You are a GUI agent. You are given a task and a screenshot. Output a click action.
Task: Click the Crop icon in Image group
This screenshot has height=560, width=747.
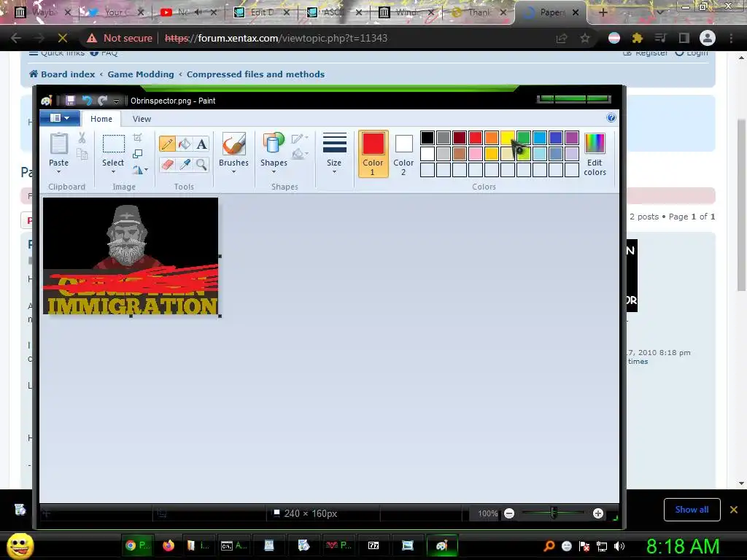[138, 138]
